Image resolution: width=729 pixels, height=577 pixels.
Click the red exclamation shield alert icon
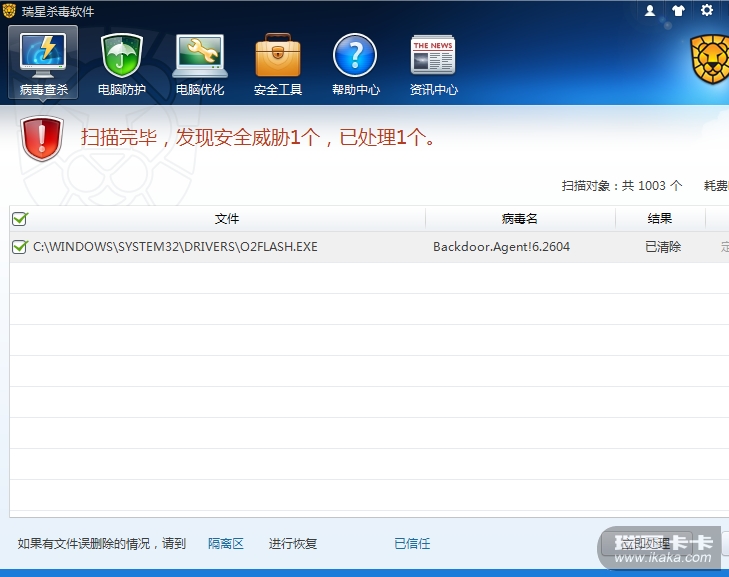42,138
